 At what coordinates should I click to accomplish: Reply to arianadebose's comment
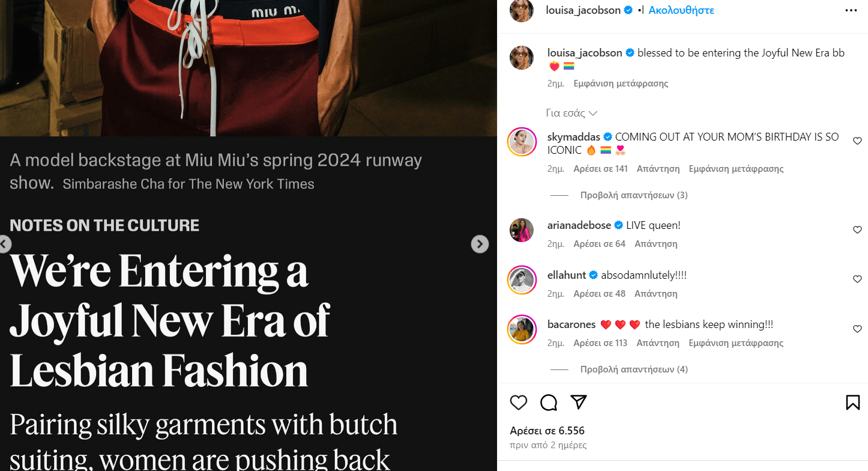656,244
